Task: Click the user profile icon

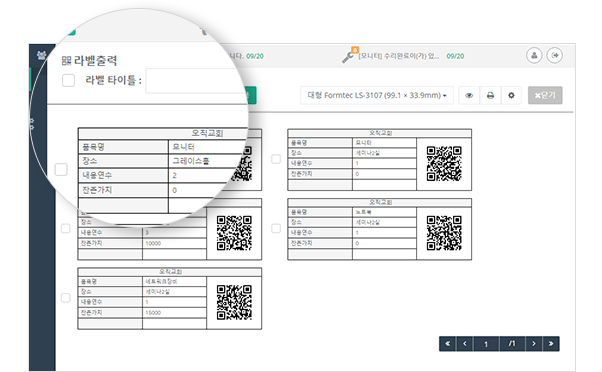Action: click(534, 56)
